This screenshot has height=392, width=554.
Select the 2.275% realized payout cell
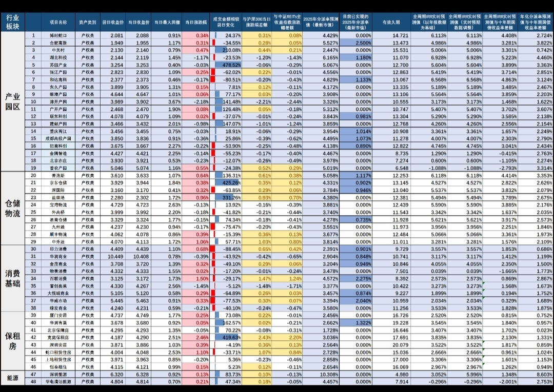point(356,278)
